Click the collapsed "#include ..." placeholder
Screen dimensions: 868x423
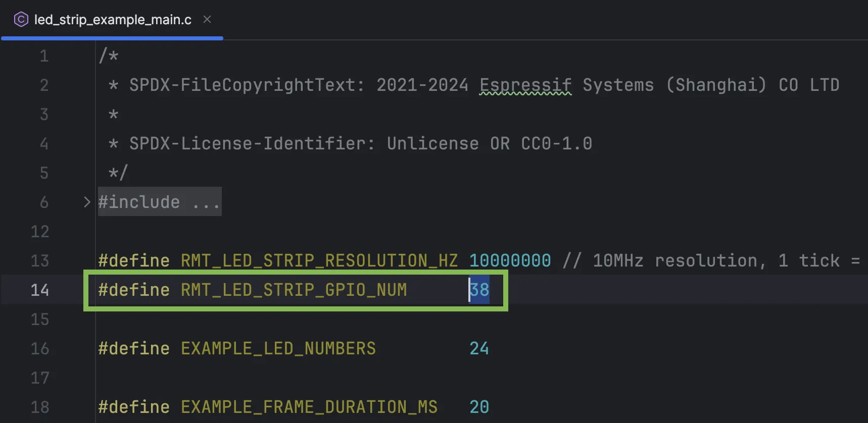point(160,202)
